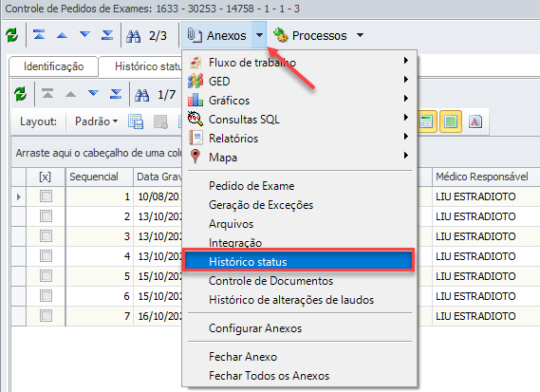Go to previous record in top toolbar
540x392 pixels.
[62, 35]
